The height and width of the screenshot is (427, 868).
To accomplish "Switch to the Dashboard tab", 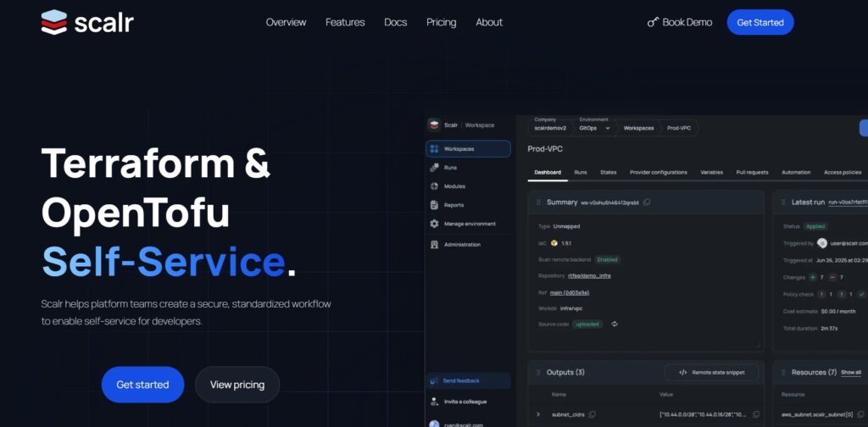I will coord(548,173).
